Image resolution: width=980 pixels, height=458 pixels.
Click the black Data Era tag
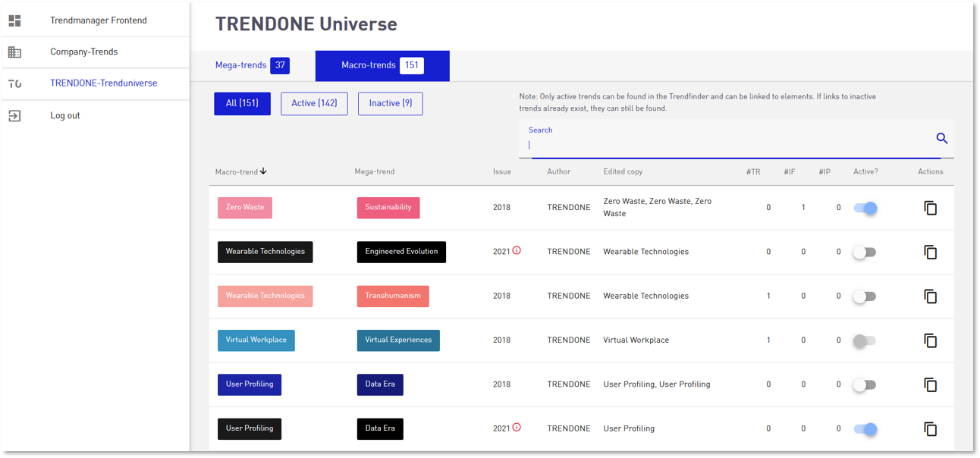coord(380,429)
